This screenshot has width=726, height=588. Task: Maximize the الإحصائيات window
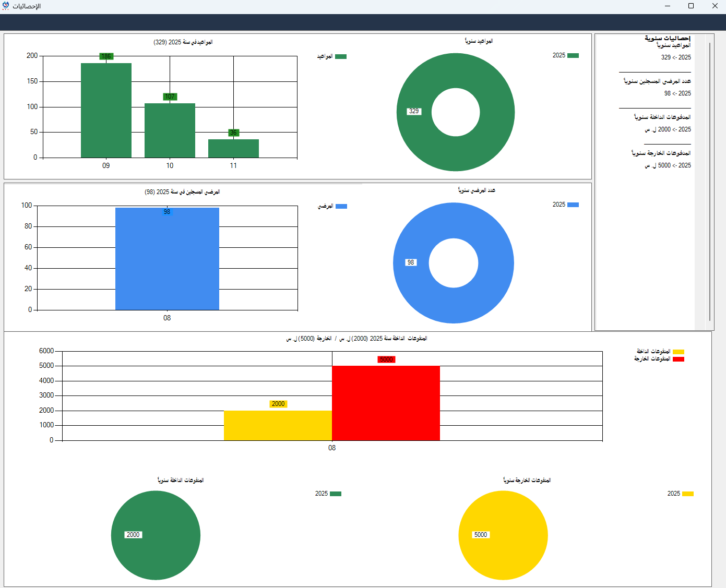click(x=691, y=6)
